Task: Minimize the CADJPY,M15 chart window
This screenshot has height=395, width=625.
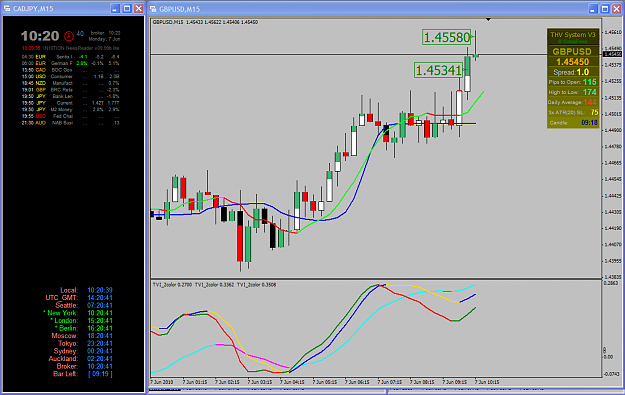Action: click(x=115, y=8)
